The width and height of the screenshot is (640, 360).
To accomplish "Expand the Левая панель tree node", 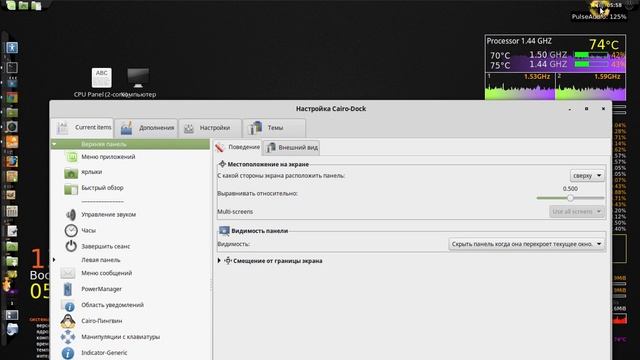I will pos(54,260).
